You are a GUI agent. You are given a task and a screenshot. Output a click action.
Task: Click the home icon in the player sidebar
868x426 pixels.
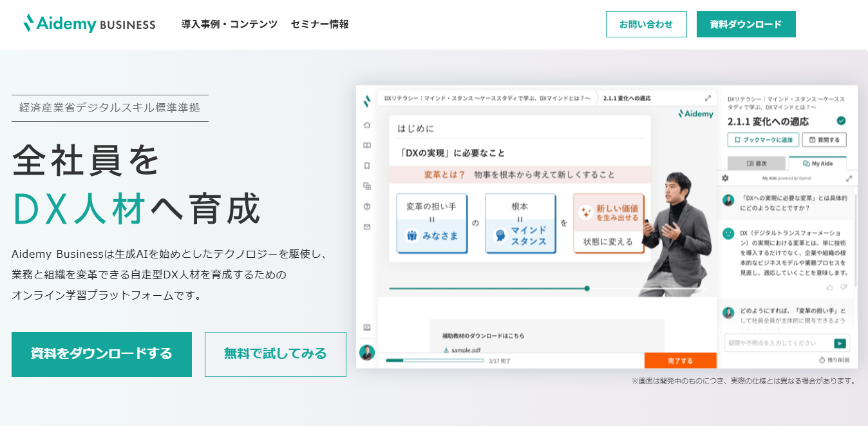coord(367,124)
